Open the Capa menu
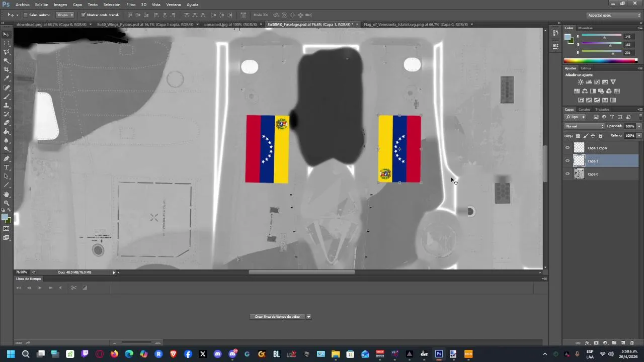This screenshot has height=362, width=644. pyautogui.click(x=77, y=5)
